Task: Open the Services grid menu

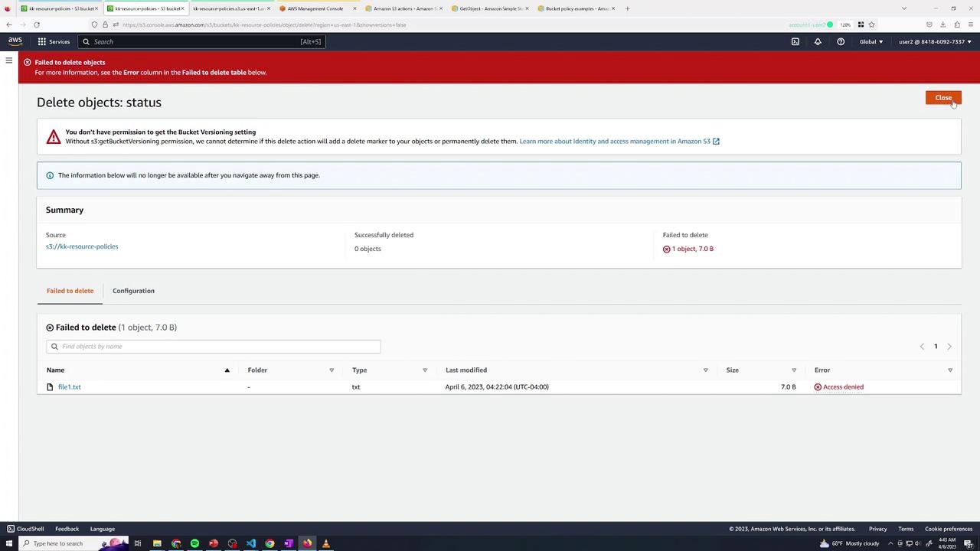Action: 54,41
